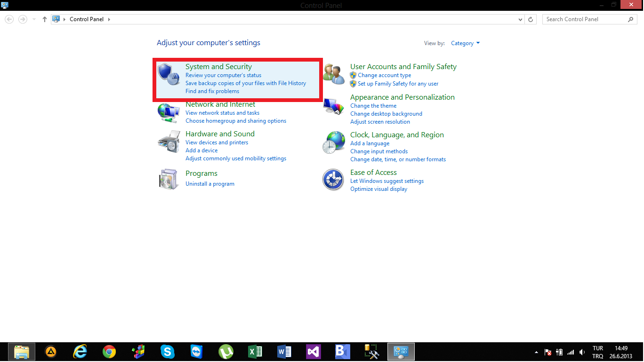Expand the View by Category dropdown
Image resolution: width=644 pixels, height=362 pixels.
[x=465, y=43]
